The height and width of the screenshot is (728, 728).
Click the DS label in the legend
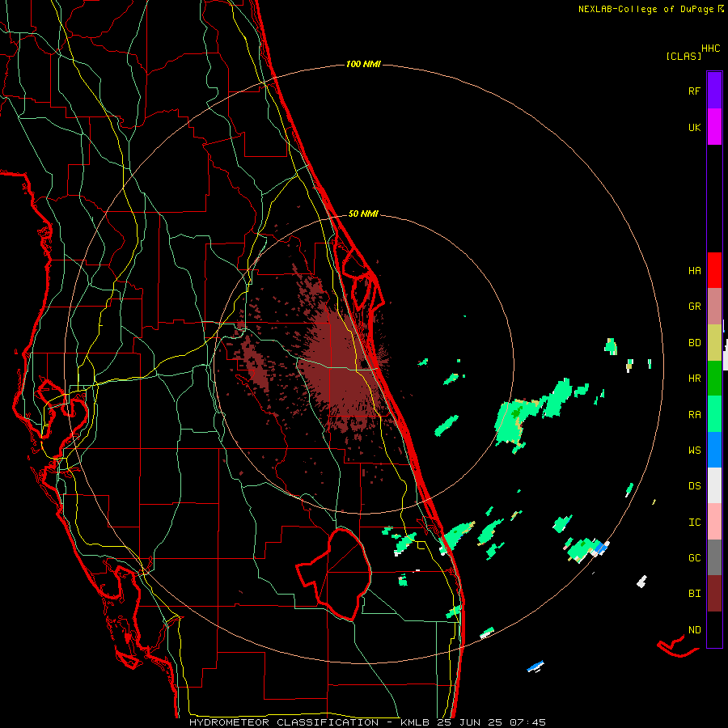(694, 486)
